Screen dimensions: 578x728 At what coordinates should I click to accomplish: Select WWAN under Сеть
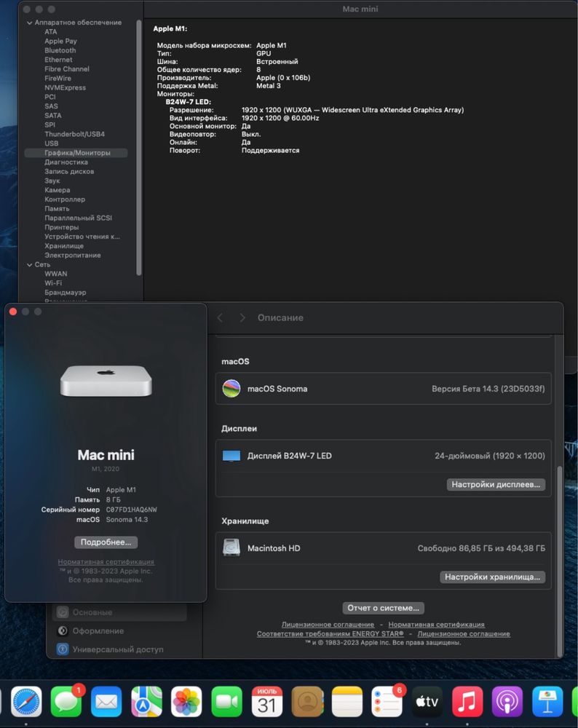(x=56, y=274)
